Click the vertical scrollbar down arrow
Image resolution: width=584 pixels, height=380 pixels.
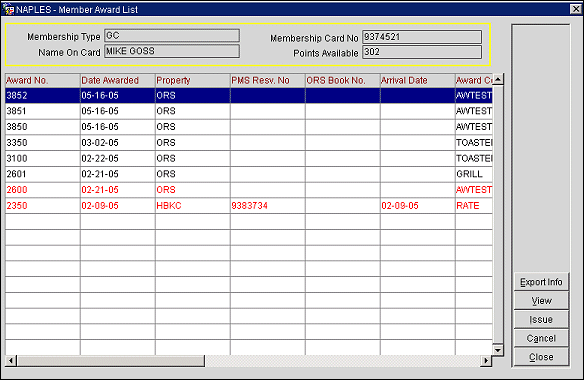498,350
